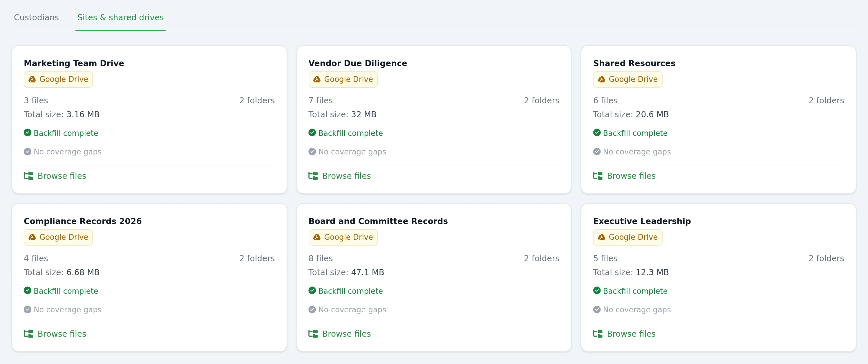The image size is (868, 364).
Task: Click Google Drive icon in Marketing Team Drive
Action: 32,79
